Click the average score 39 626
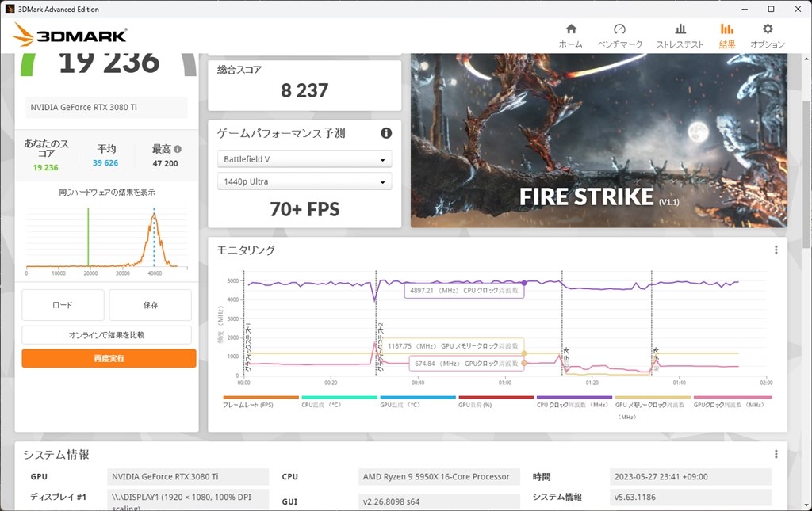 (105, 163)
